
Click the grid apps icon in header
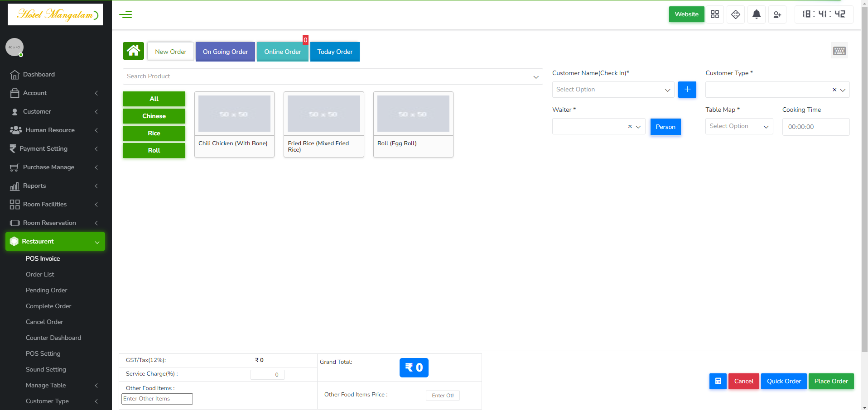(x=714, y=14)
